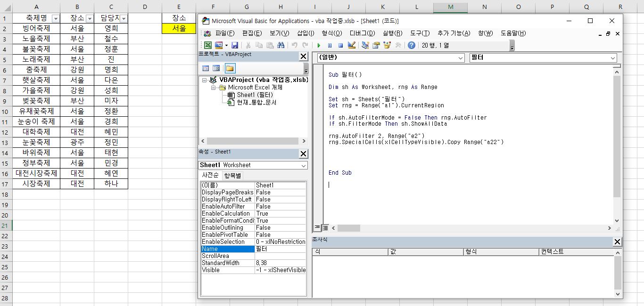This screenshot has height=306, width=644.
Task: Click the Project panel horizontal scrollbar
Action: point(253,141)
